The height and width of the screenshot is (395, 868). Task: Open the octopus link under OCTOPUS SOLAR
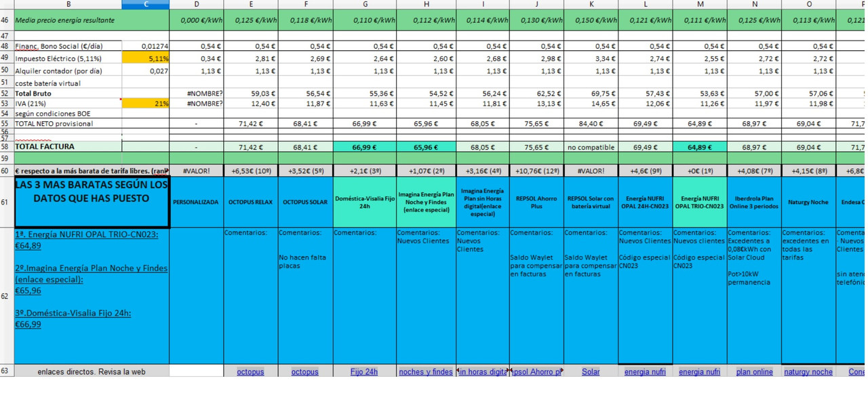304,371
